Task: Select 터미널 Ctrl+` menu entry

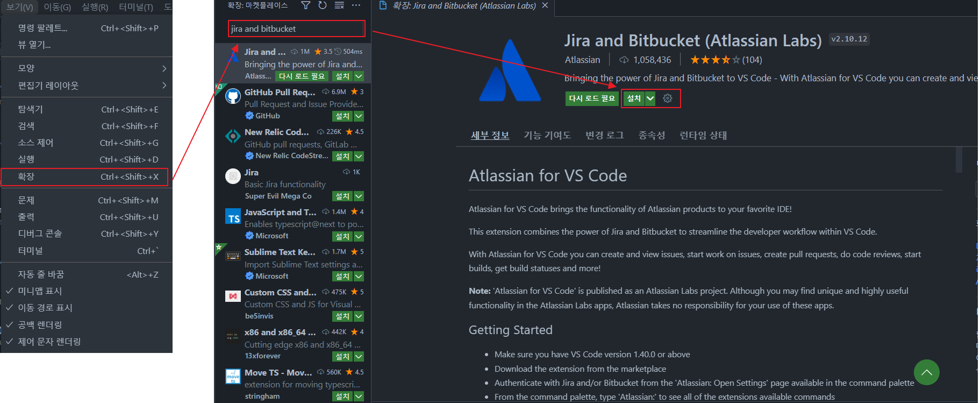Action: pyautogui.click(x=87, y=251)
